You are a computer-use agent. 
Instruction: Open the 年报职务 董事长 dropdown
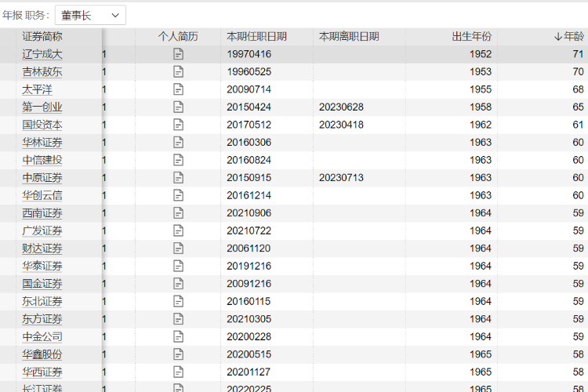click(90, 16)
